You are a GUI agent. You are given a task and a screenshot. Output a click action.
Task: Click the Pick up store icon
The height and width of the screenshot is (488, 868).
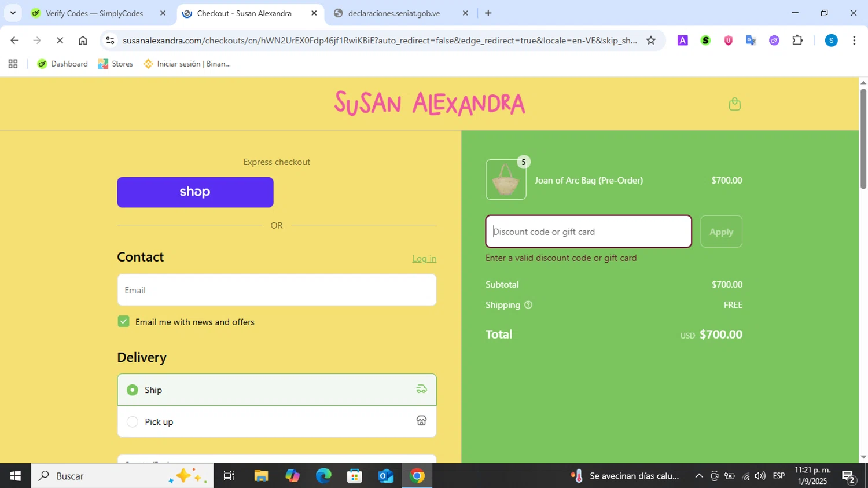(x=421, y=421)
